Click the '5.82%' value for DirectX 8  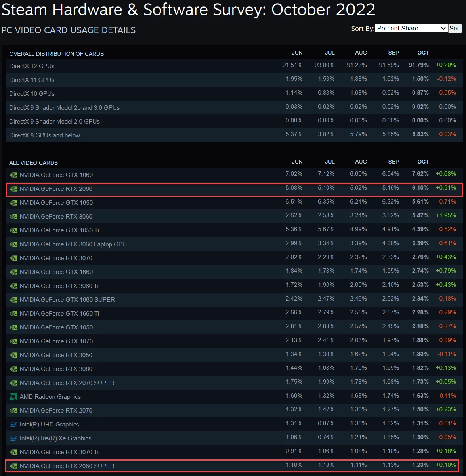click(x=420, y=134)
